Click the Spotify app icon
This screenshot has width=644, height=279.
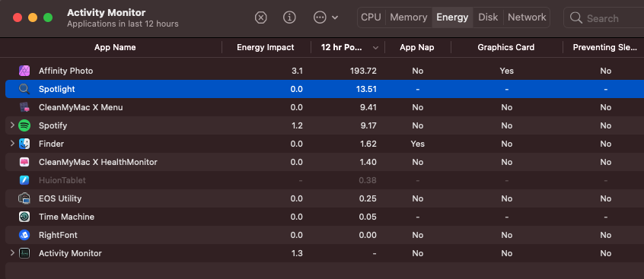click(24, 125)
